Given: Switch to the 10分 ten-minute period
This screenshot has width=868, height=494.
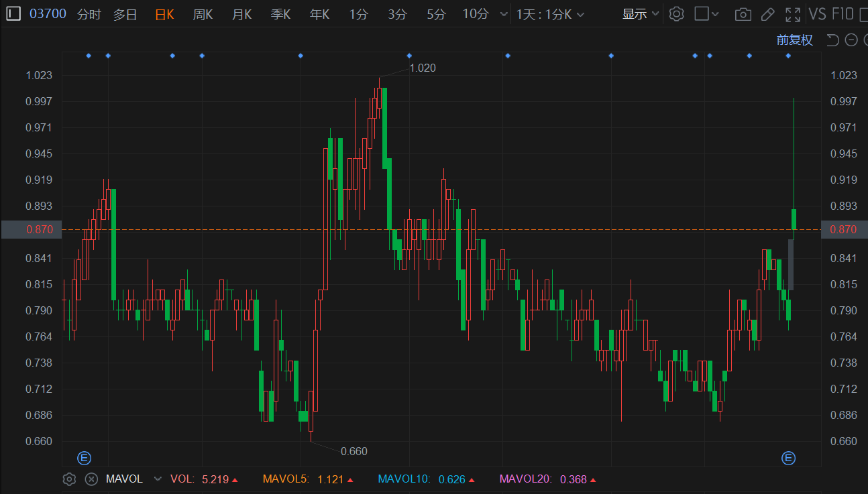Looking at the screenshot, I should click(x=476, y=14).
